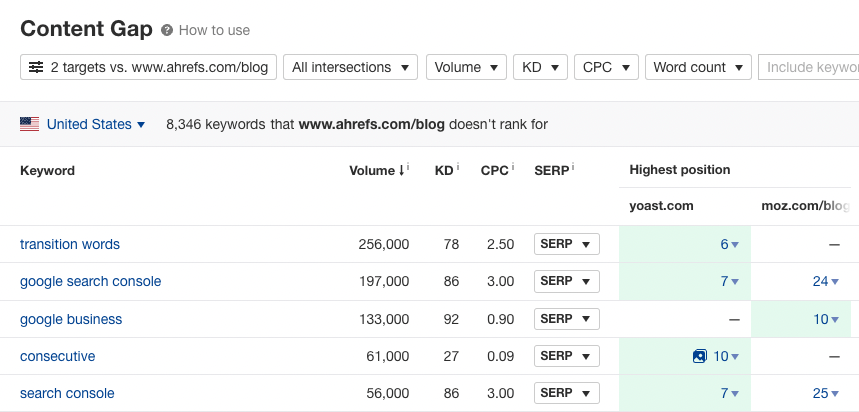Click image pack icon in consecutive row
Screen dimensions: 859x412
700,356
